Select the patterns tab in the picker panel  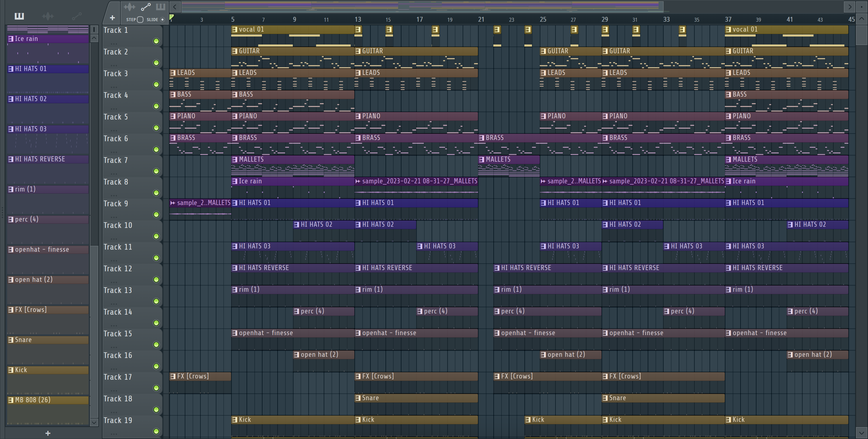pyautogui.click(x=19, y=16)
